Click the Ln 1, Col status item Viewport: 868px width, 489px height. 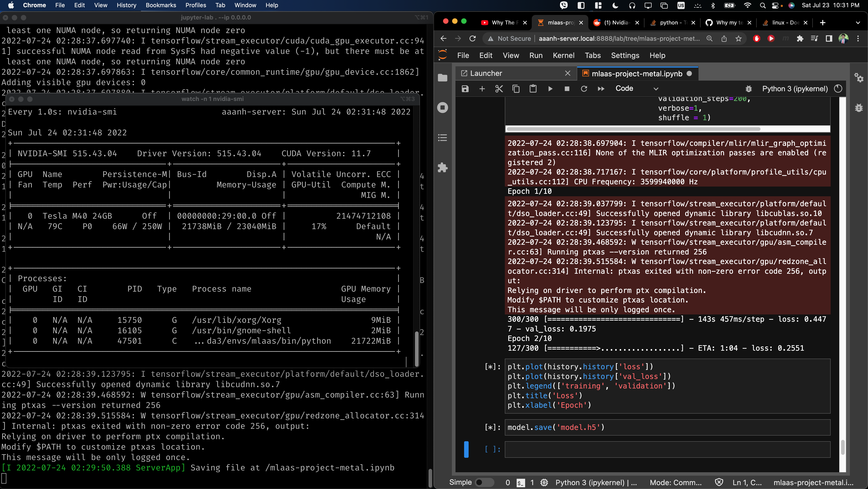pos(747,483)
